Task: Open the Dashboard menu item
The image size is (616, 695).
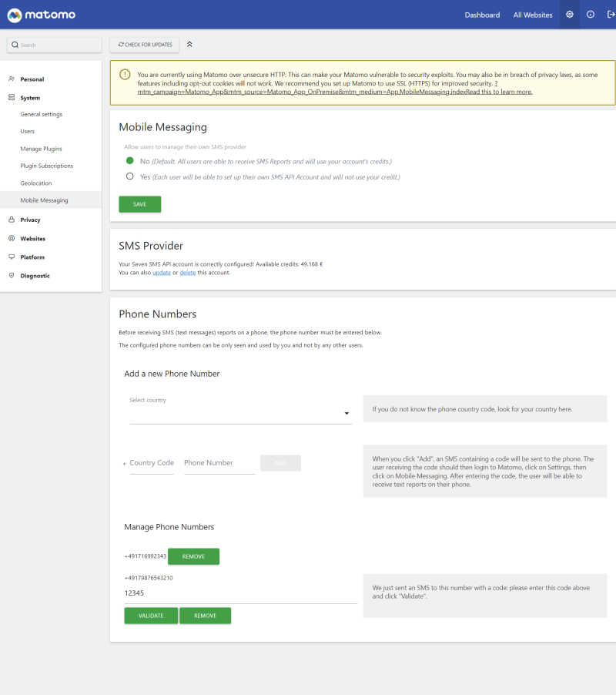Action: coord(482,14)
